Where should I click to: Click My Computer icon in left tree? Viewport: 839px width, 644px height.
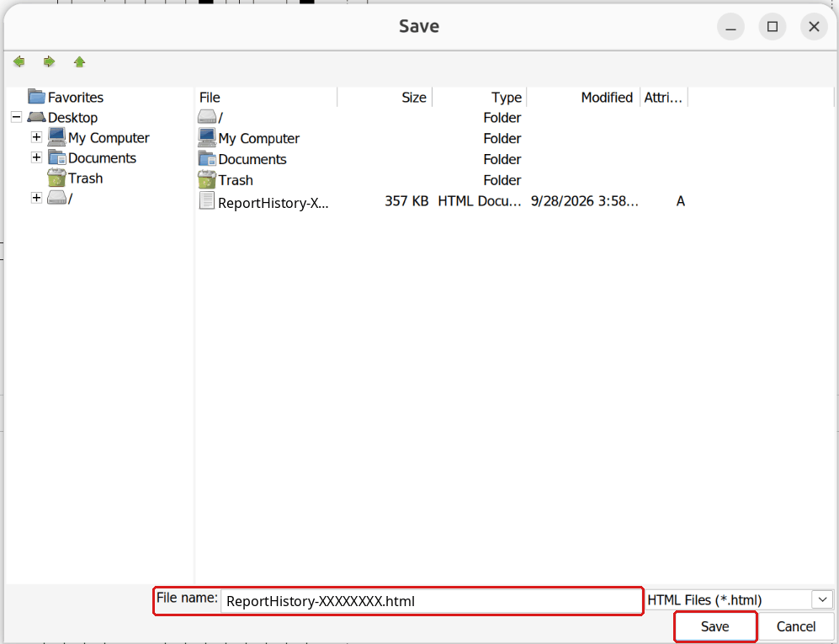pyautogui.click(x=56, y=137)
